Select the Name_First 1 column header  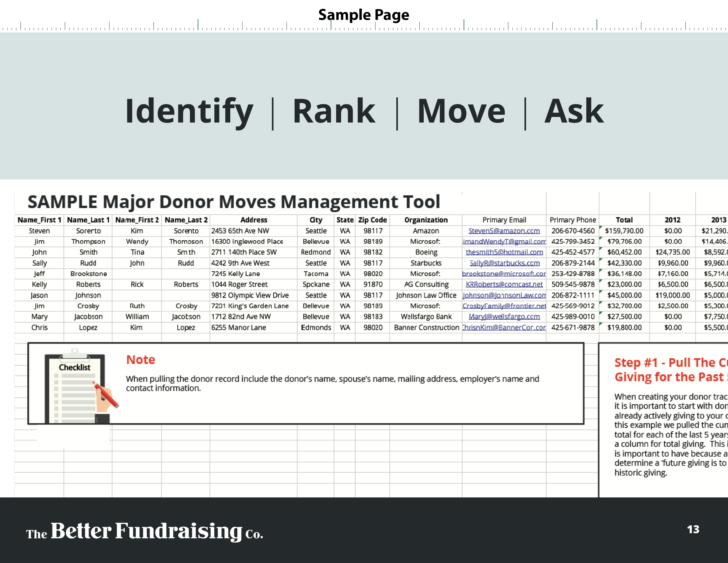tap(39, 220)
